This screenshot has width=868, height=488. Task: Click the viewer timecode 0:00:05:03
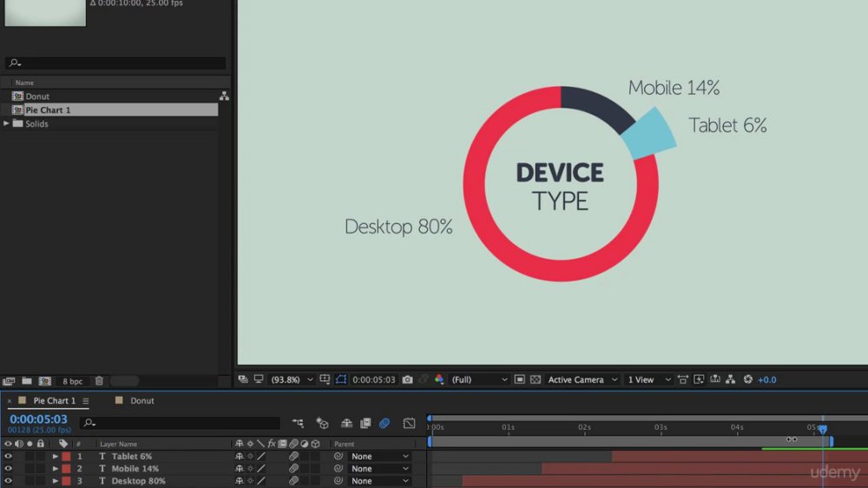pyautogui.click(x=373, y=380)
